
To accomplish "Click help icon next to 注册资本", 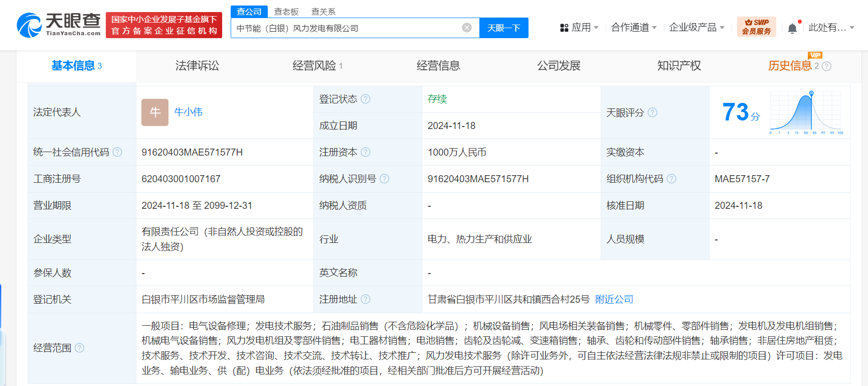I will (366, 152).
